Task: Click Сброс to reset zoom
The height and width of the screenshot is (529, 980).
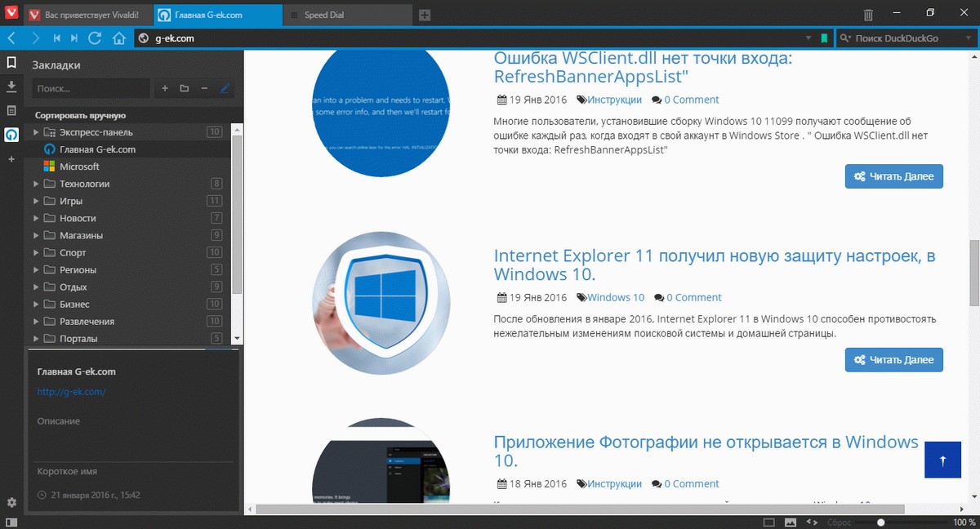Action: (x=840, y=522)
